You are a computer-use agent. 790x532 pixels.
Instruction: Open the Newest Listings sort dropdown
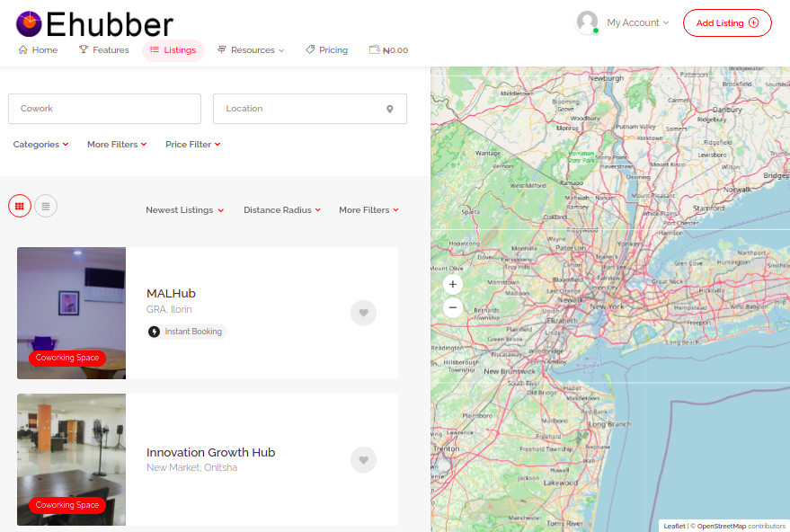click(x=185, y=210)
